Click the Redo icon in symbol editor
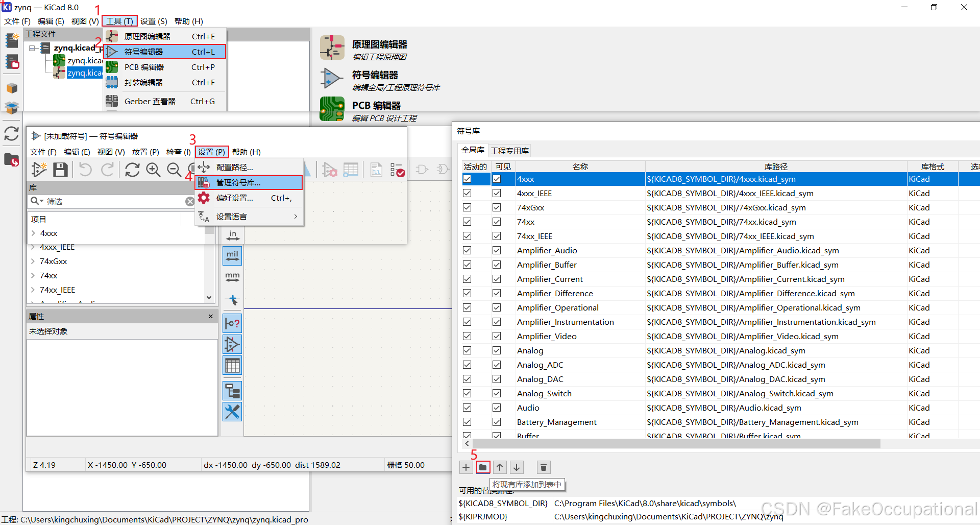 107,170
